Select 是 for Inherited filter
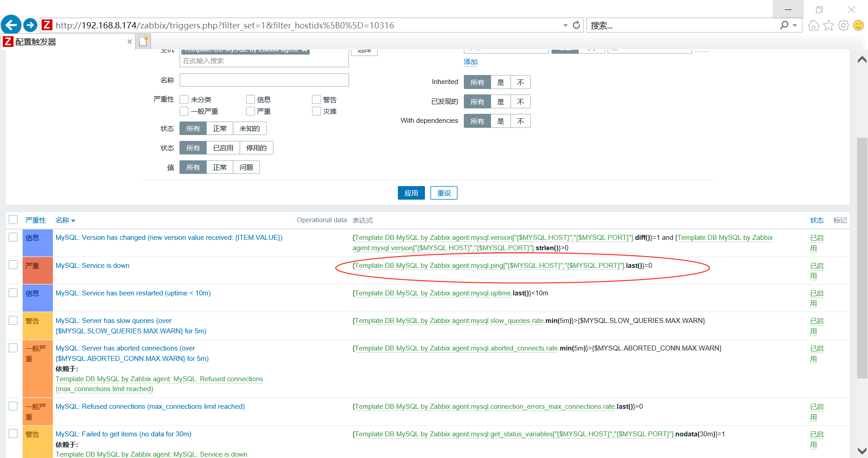Screen dimensions: 868x458 500,82
